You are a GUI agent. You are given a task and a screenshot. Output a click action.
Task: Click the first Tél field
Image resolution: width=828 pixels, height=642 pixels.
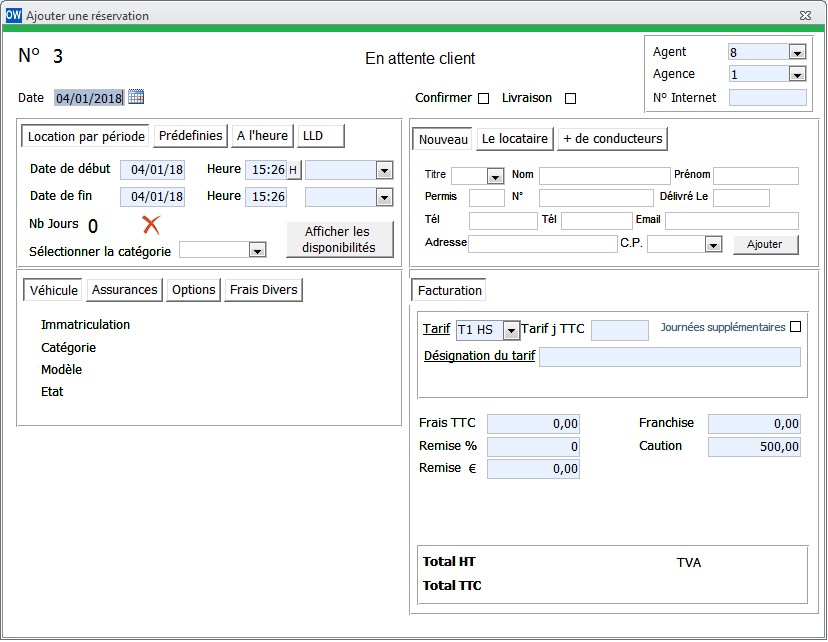click(503, 221)
